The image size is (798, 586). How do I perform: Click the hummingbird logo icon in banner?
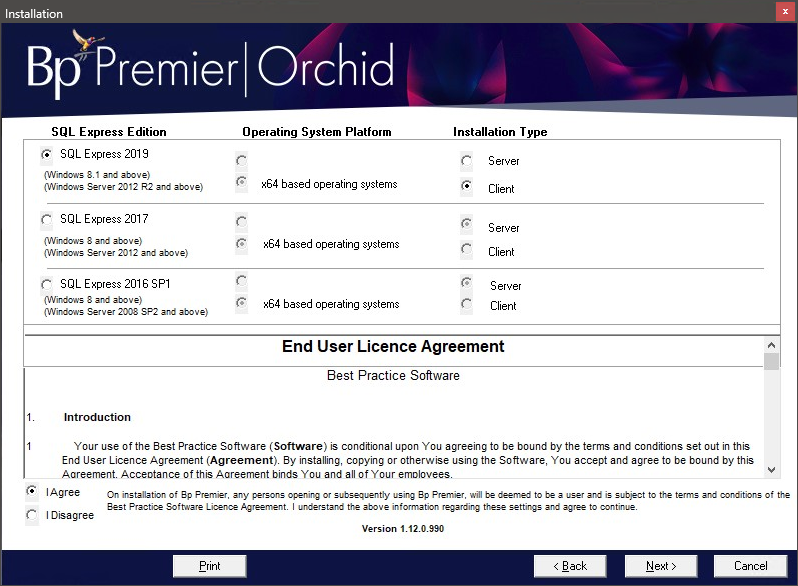(87, 42)
